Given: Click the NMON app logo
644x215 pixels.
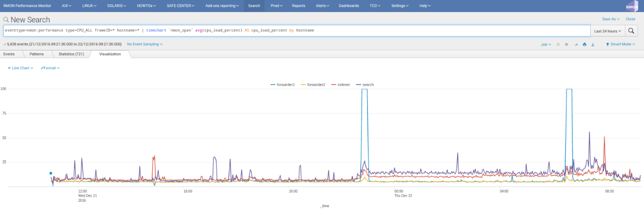Looking at the screenshot, I should click(632, 6).
